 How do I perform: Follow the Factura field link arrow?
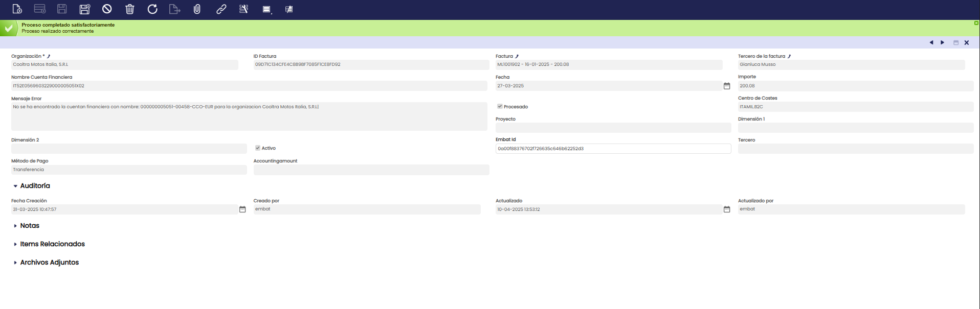tap(517, 56)
